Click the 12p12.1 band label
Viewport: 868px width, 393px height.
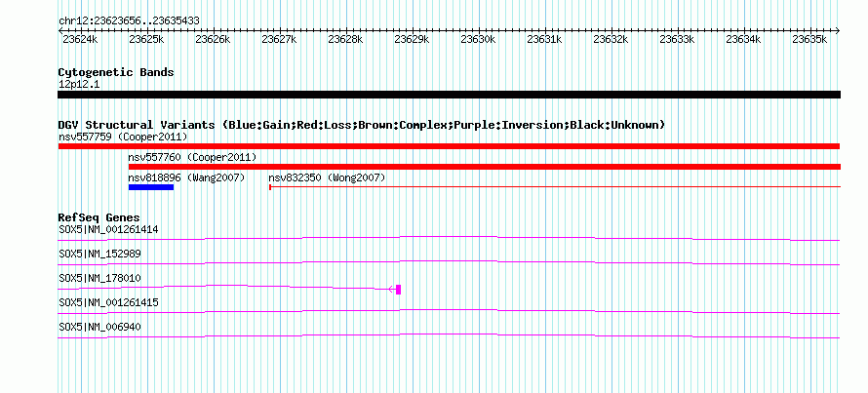tap(79, 85)
